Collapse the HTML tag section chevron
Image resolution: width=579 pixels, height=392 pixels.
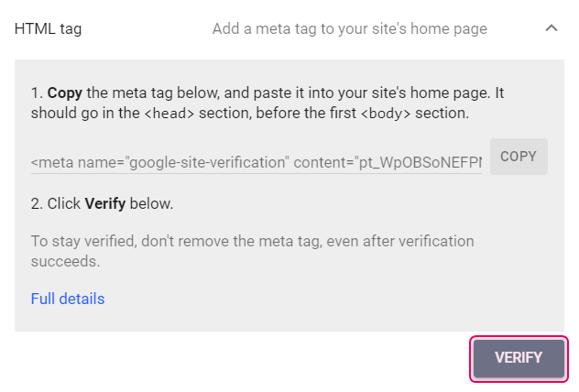551,28
